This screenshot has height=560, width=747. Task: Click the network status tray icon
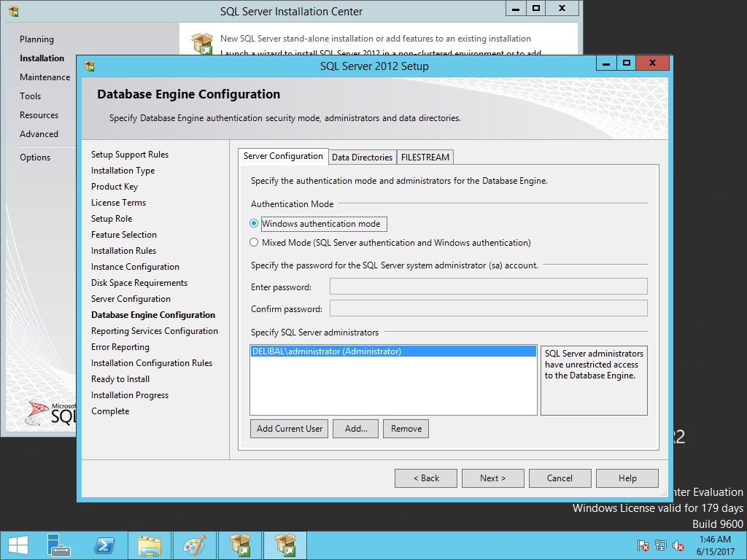(661, 545)
